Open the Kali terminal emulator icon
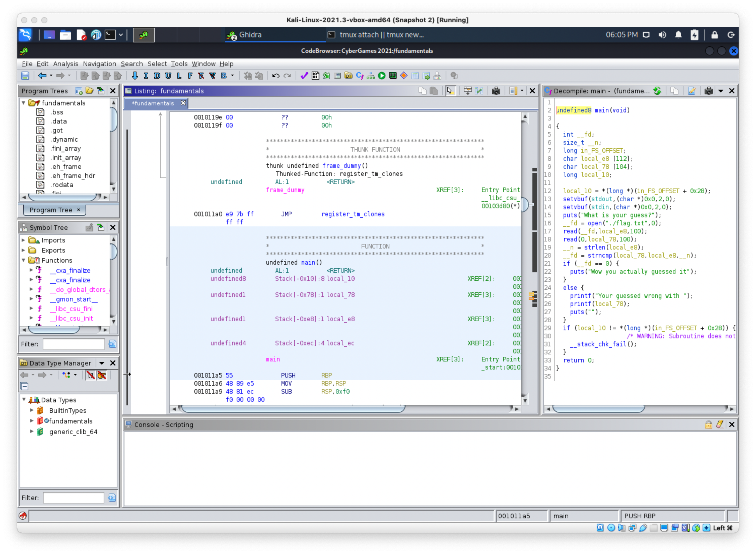The image size is (756, 554). [110, 35]
